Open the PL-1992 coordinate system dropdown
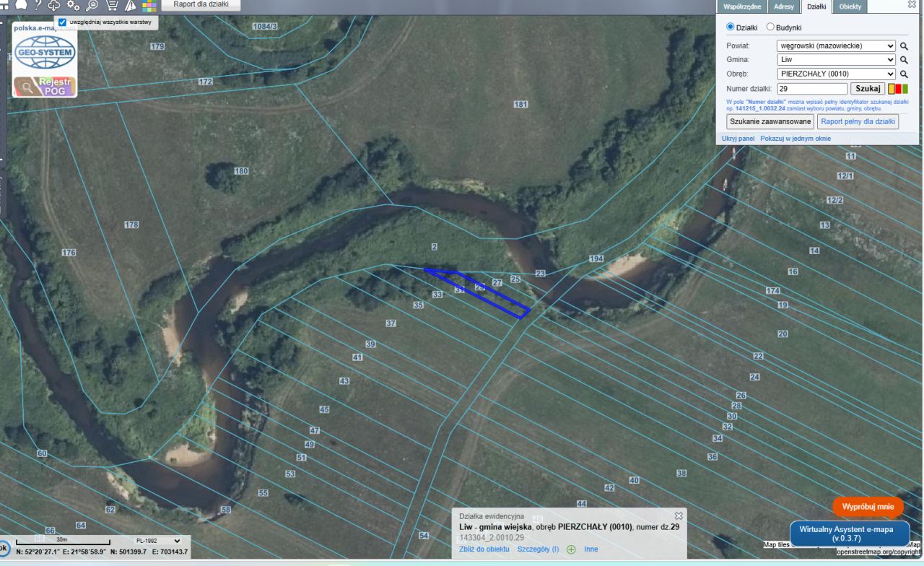The height and width of the screenshot is (566, 924). click(157, 540)
